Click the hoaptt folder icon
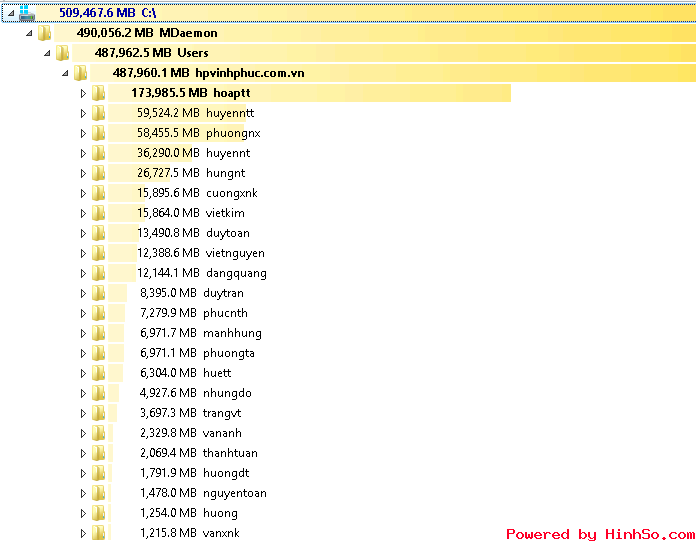The width and height of the screenshot is (696, 541). coord(99,93)
